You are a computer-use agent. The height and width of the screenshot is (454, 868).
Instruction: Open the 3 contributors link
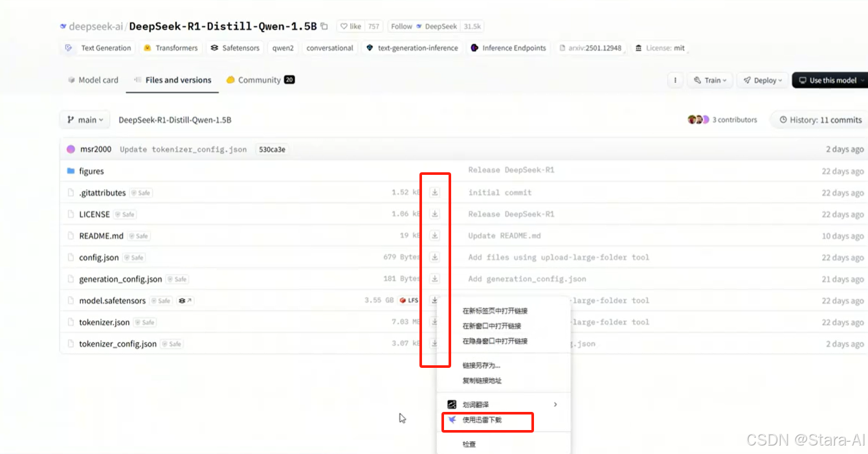(x=735, y=120)
